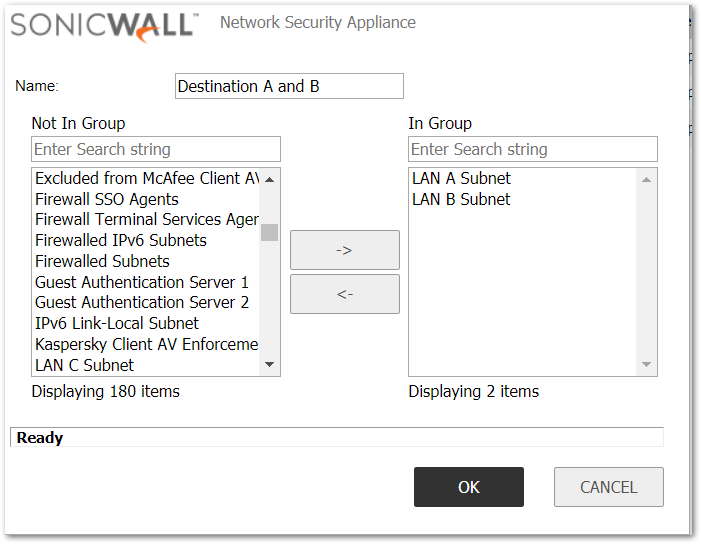Click the left arrow remove-from-group button
701x544 pixels.
click(x=345, y=294)
